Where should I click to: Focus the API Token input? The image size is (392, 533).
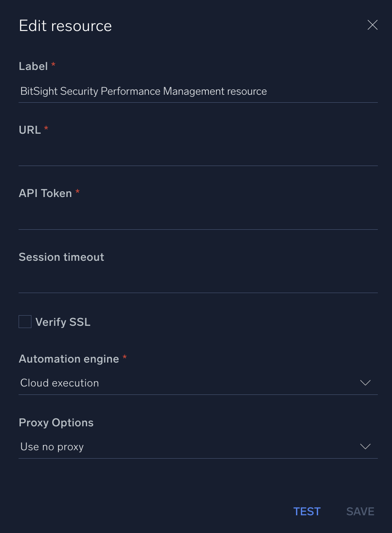[198, 218]
